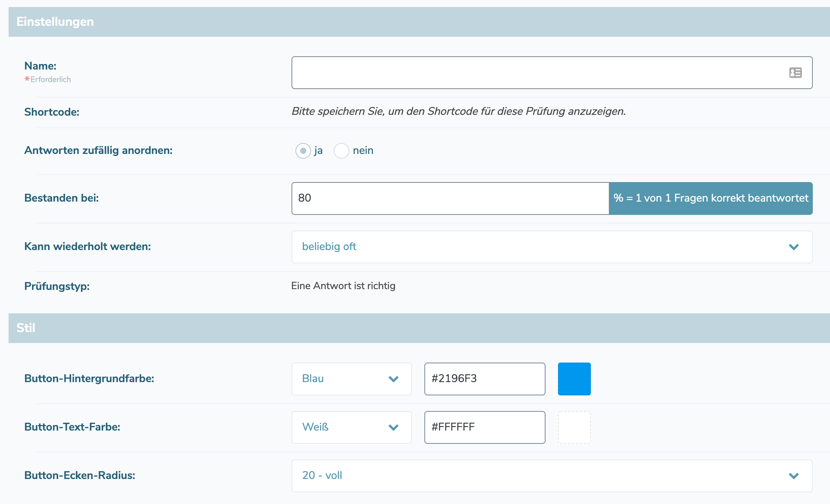Click the Einstellungen section header

55,22
